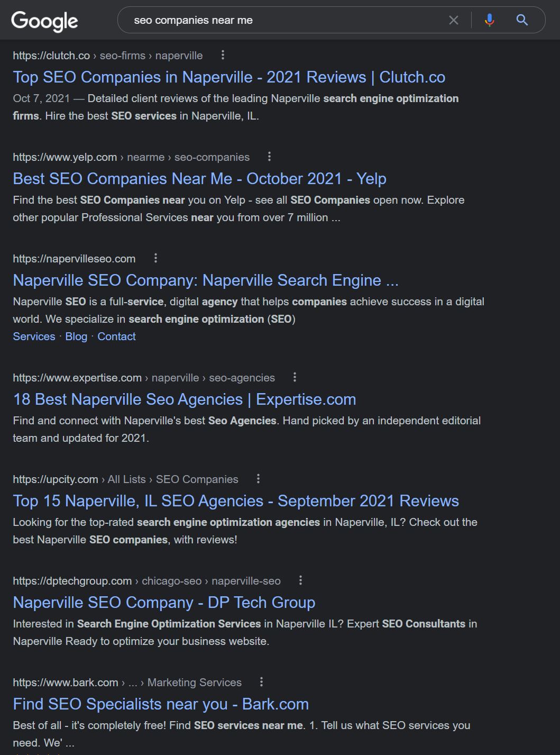This screenshot has width=560, height=755.
Task: Clear the search query with X icon
Action: pyautogui.click(x=454, y=20)
